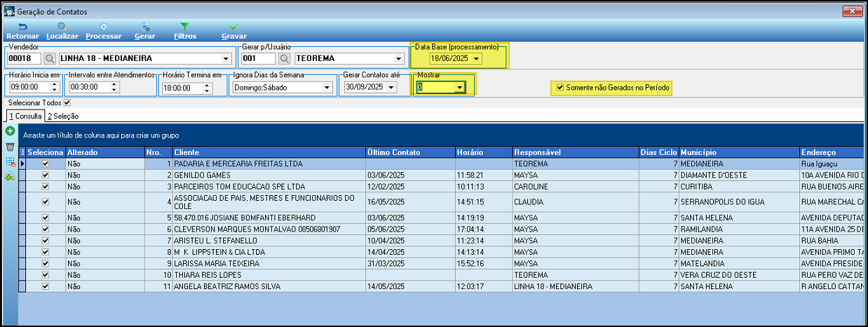This screenshot has height=327, width=868.
Task: Select the CLEVERSON MARQUES MONTALVAO client cell
Action: pyautogui.click(x=269, y=229)
